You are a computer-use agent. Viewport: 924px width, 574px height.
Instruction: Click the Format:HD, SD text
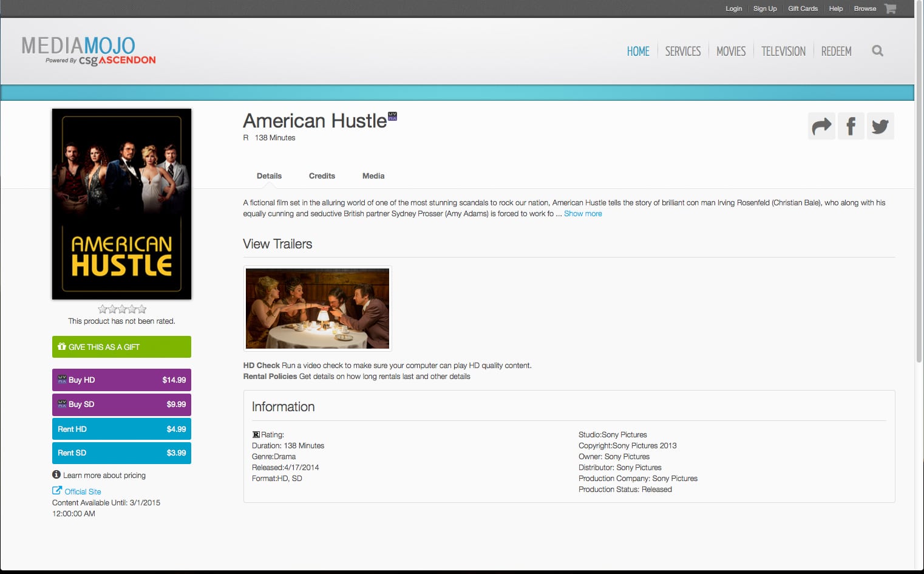[277, 479]
